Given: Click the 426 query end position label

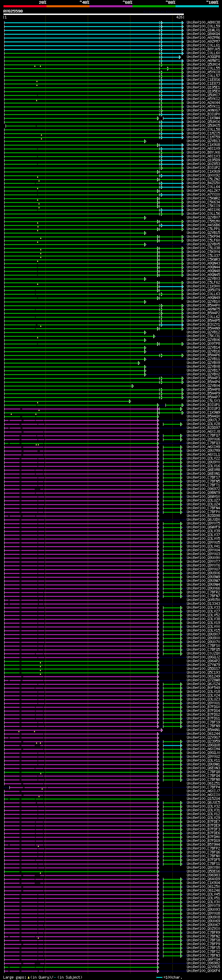Looking at the screenshot, I should 179,17.
